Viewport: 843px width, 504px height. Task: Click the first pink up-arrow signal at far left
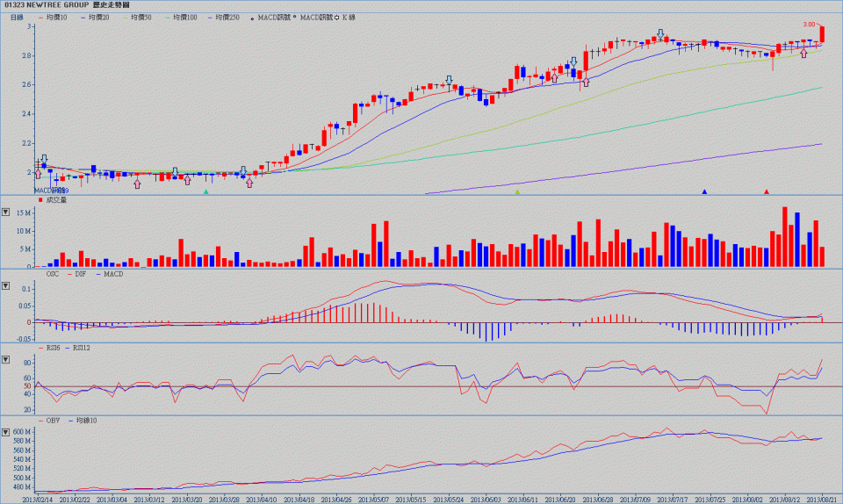coord(37,174)
